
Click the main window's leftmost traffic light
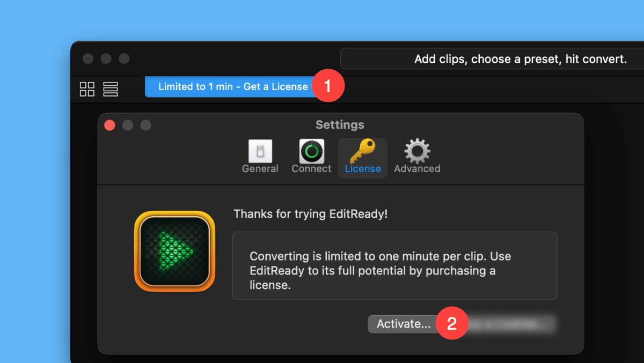[89, 58]
